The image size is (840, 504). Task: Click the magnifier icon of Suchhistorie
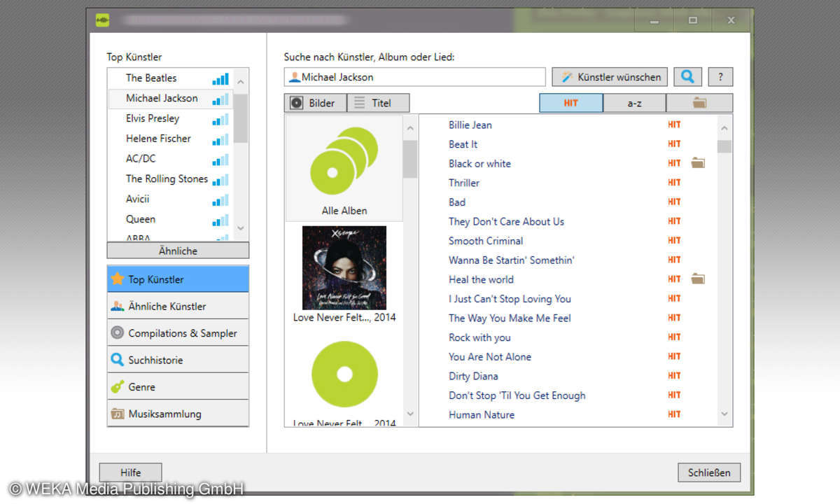[118, 360]
